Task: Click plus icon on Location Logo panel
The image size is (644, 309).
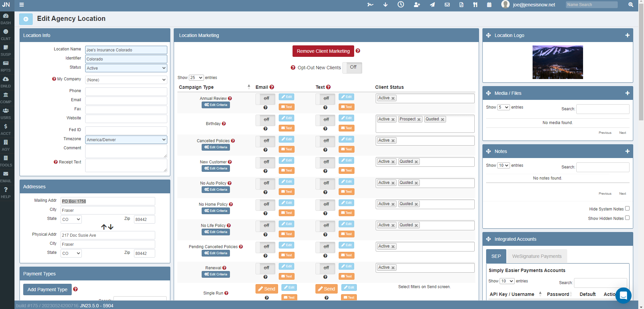Action: point(627,35)
